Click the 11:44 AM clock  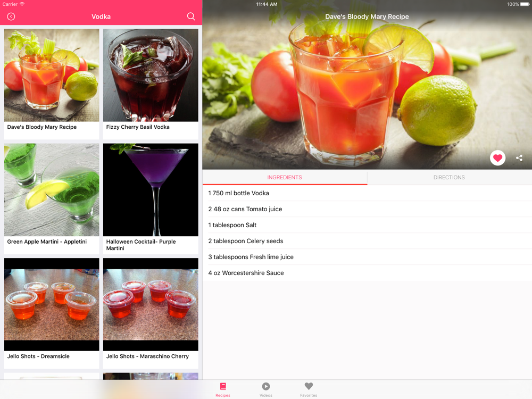coord(267,4)
